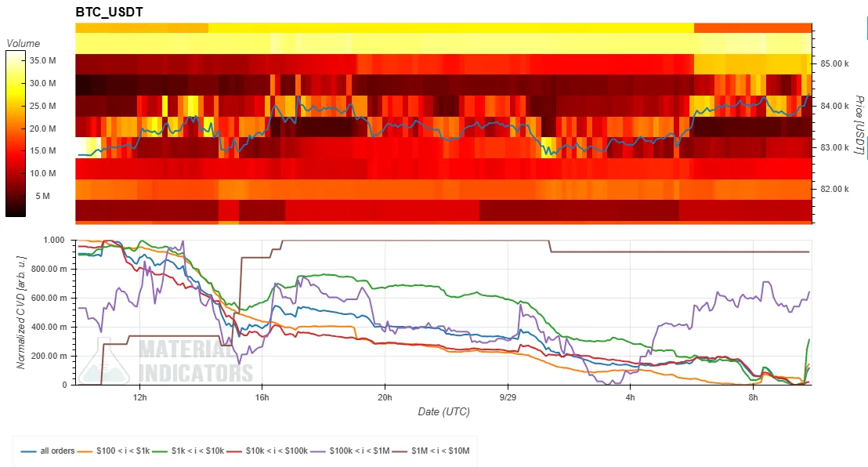Toggle the "$1k < i < $10k" legend entry

197,451
